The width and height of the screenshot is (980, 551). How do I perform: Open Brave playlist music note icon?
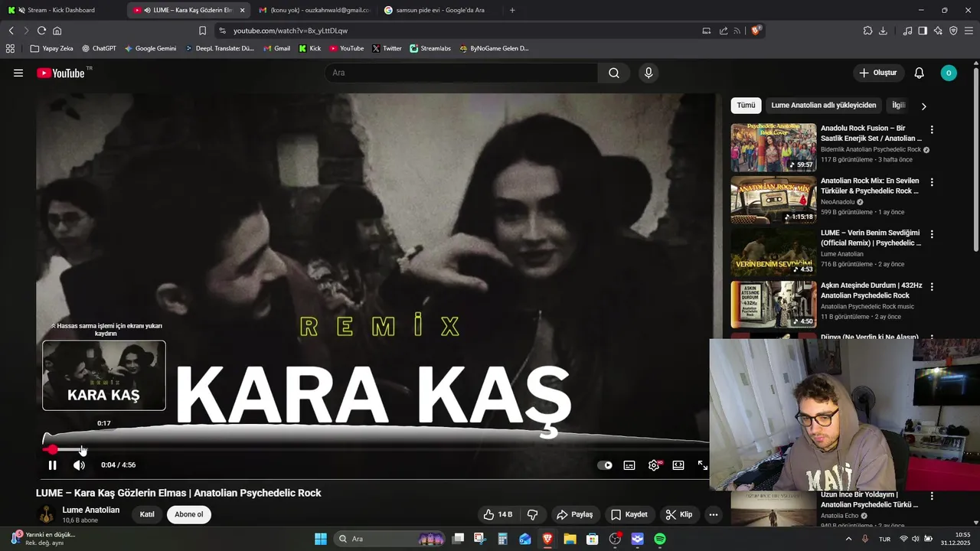pos(907,31)
